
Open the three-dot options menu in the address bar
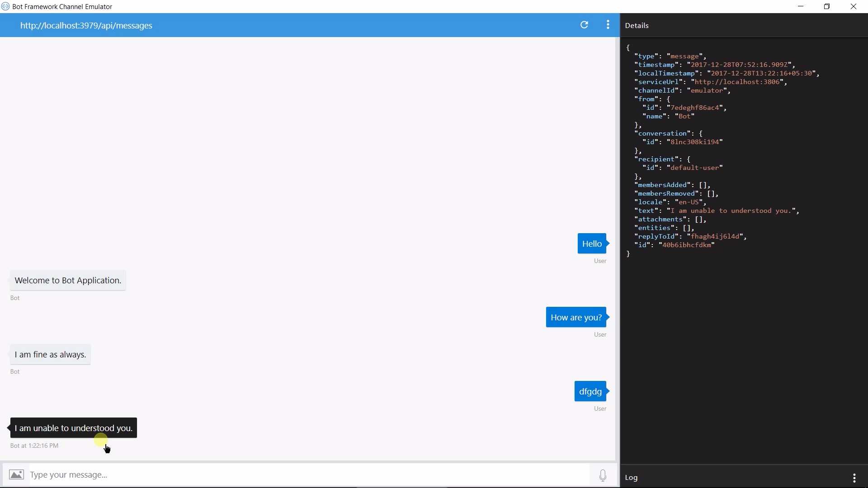(608, 25)
